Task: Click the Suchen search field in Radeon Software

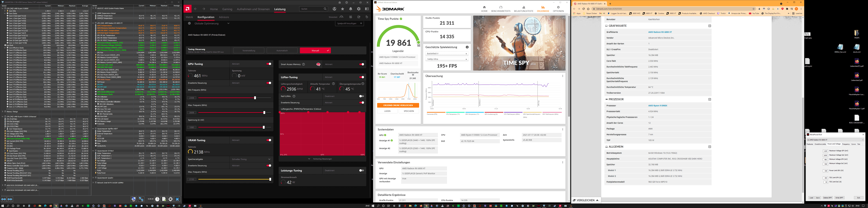Action: 314,9
